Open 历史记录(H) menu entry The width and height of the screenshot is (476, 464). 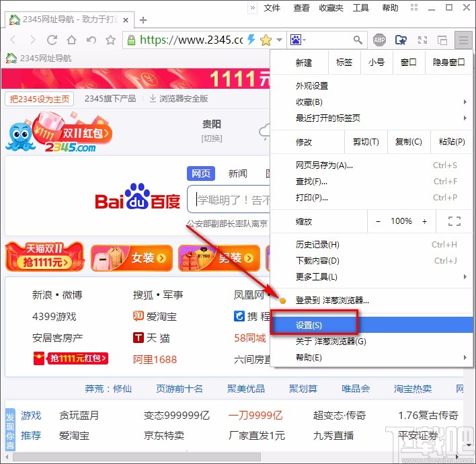(x=371, y=245)
